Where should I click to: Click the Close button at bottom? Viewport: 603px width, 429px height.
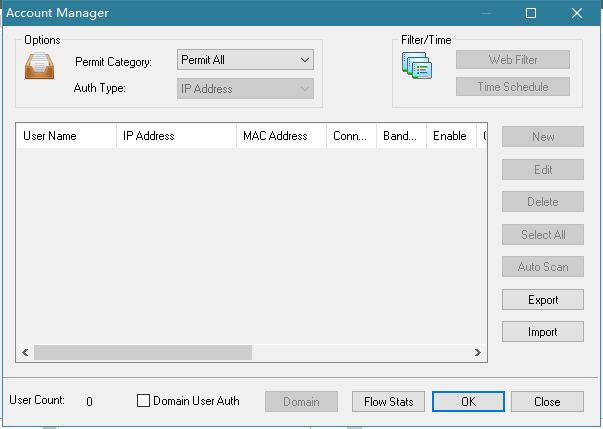547,402
